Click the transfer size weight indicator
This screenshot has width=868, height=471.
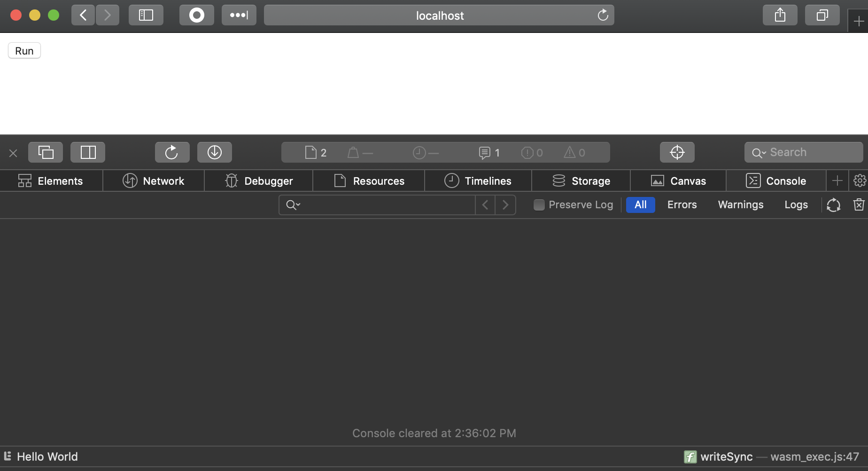[x=360, y=152]
